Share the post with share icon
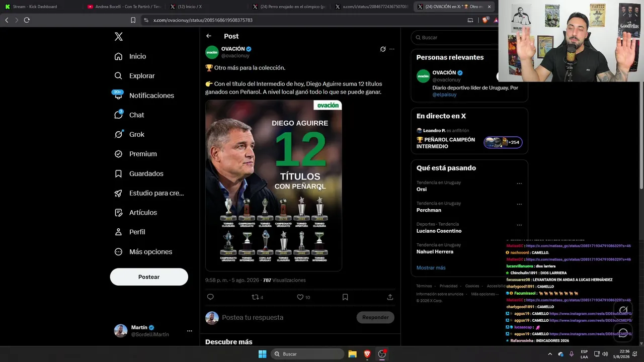Screen dimensions: 644x362 coord(390,297)
